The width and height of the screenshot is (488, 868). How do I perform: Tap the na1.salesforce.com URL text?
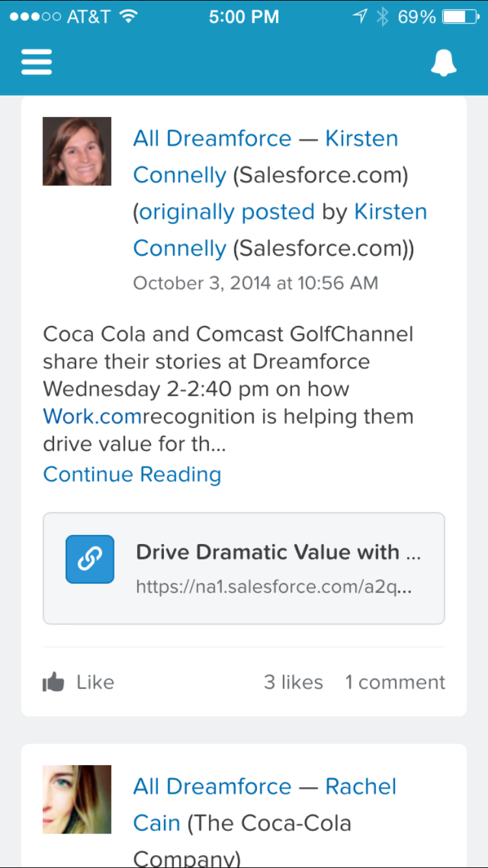(274, 587)
